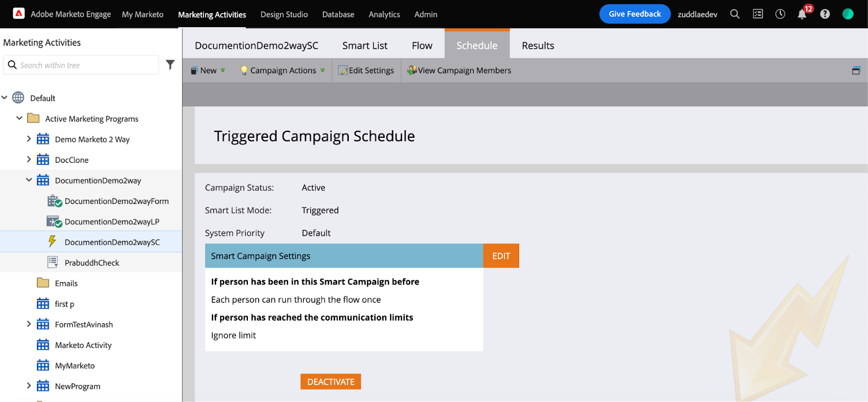Open the My Marketo menu

coord(143,15)
